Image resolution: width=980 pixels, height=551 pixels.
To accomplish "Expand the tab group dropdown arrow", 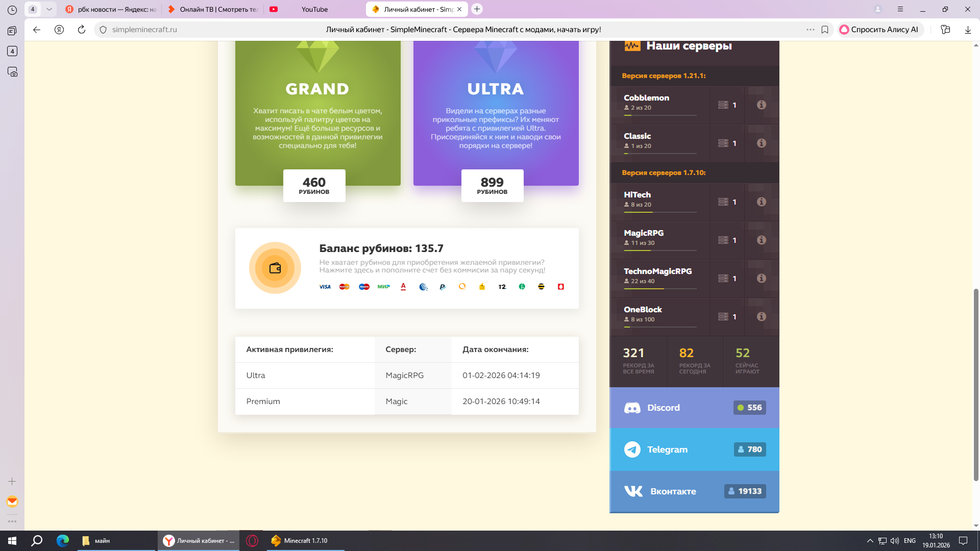I will coord(49,9).
